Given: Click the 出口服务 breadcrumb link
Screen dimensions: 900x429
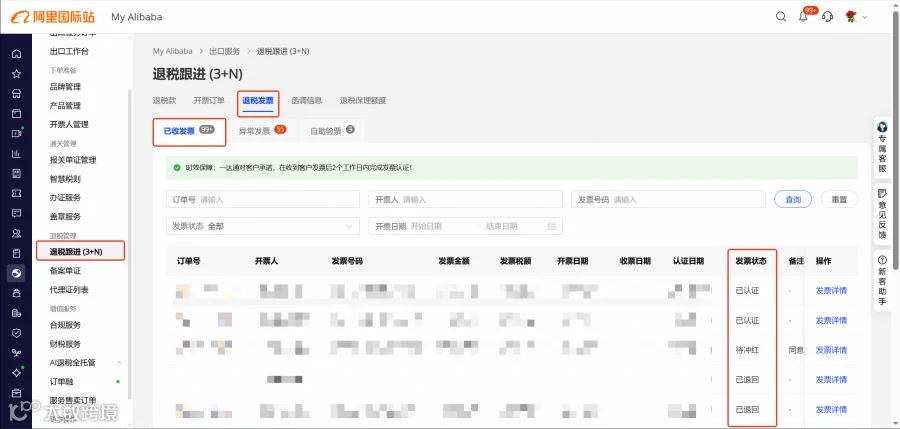Looking at the screenshot, I should pyautogui.click(x=224, y=51).
